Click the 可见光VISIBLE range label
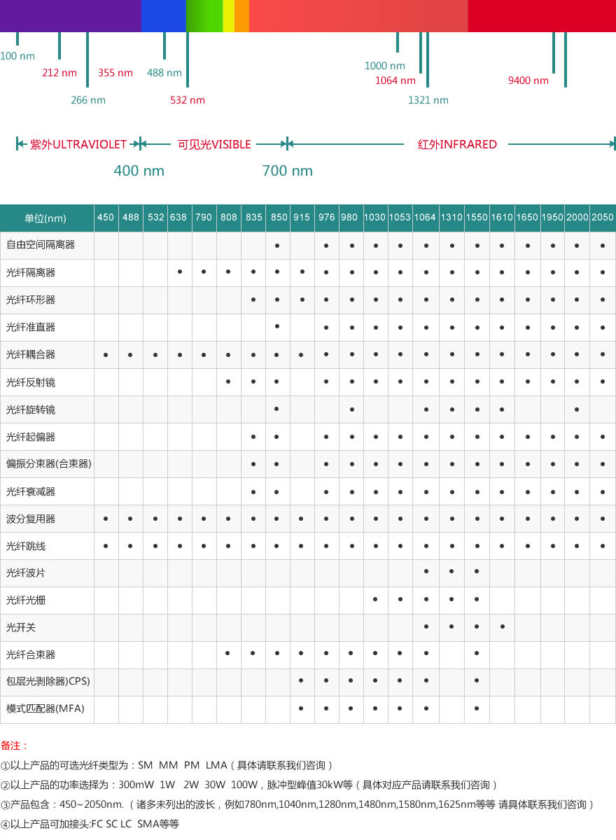This screenshot has width=616, height=840. point(214,144)
